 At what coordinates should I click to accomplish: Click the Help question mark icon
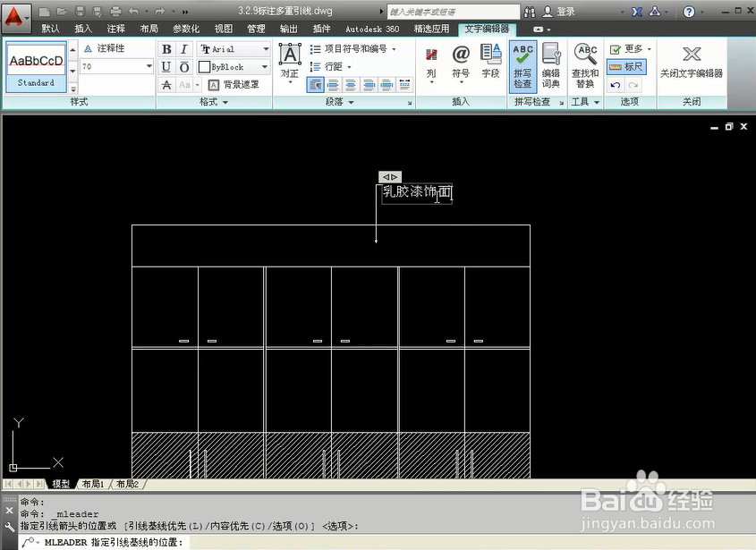click(689, 11)
